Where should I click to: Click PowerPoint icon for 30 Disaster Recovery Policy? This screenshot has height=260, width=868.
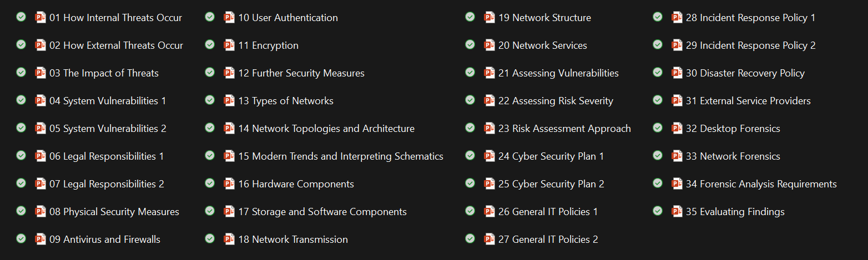(x=677, y=73)
